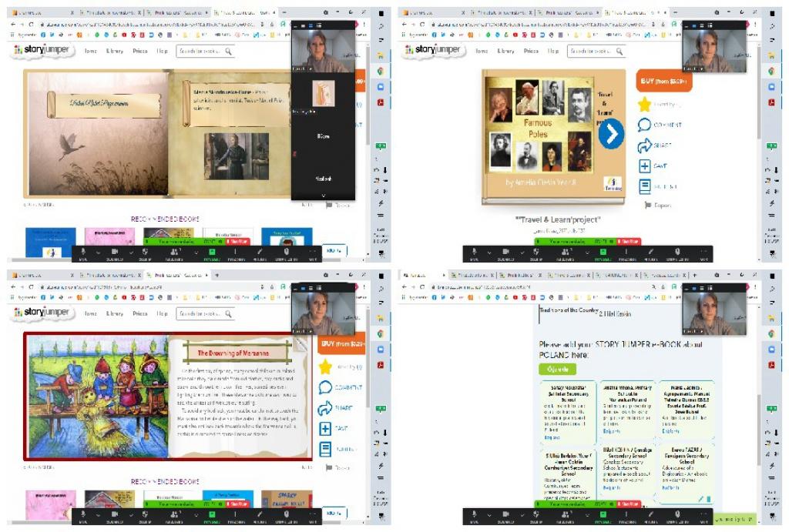Click Marzanna illustration page of the book
This screenshot has height=532, width=789.
click(x=99, y=396)
